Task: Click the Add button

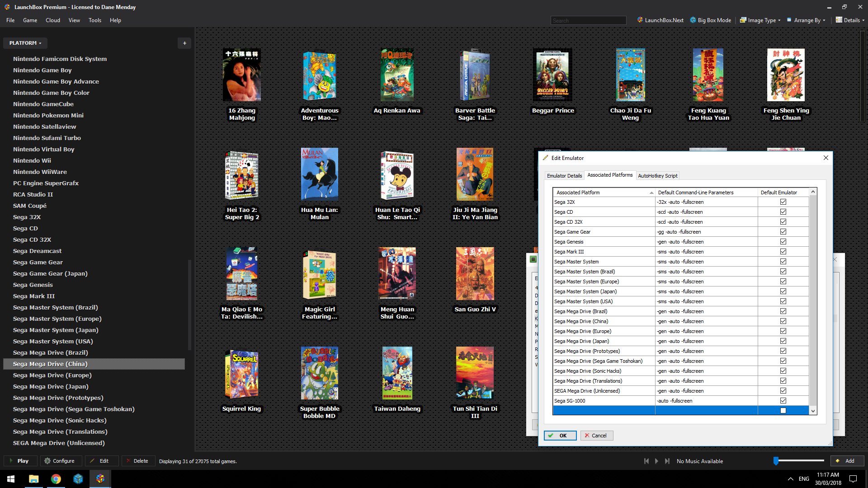Action: click(847, 461)
